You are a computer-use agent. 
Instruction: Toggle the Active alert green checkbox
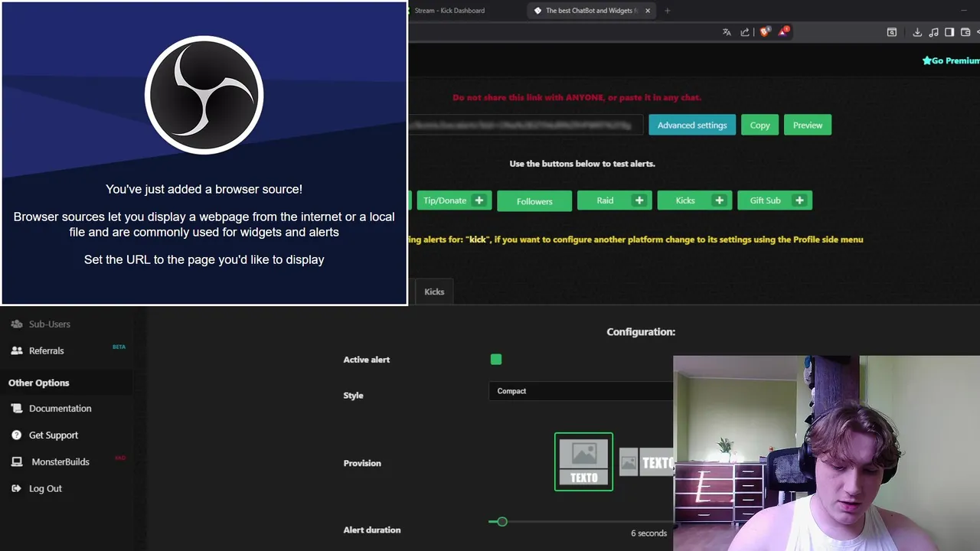point(496,360)
